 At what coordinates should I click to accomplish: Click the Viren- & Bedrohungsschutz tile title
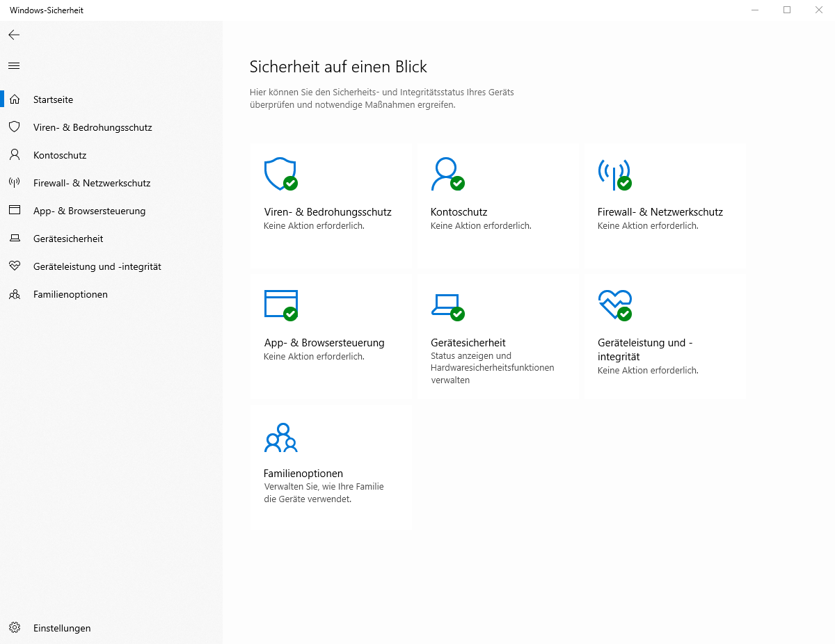pyautogui.click(x=328, y=212)
